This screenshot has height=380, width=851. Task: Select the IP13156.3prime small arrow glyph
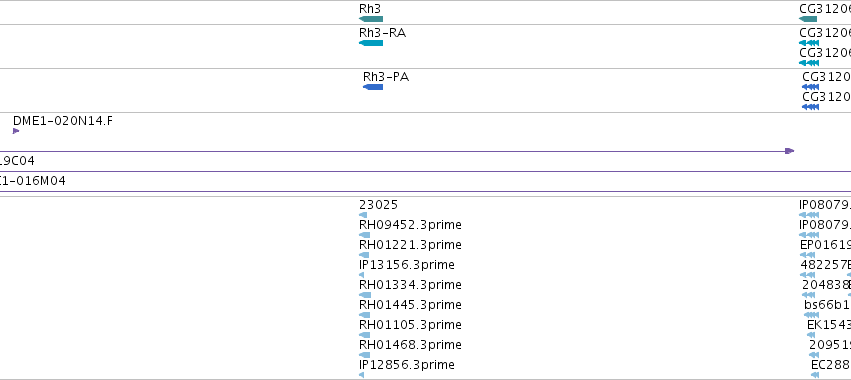point(361,275)
